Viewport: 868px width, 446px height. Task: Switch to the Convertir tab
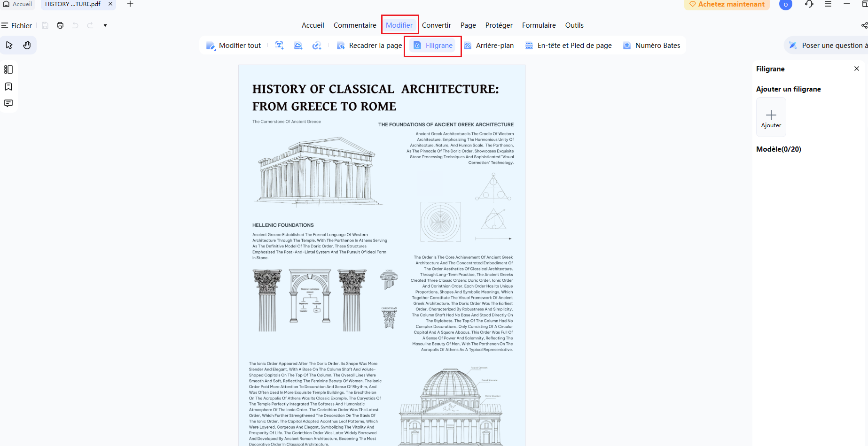pos(436,25)
